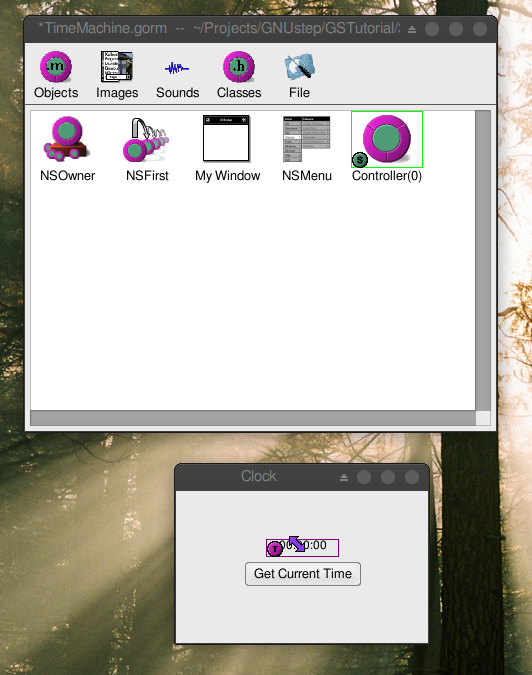Viewport: 532px width, 675px height.
Task: Click the eject arrow in TimeMachine.gorm titlebar
Action: (x=412, y=29)
